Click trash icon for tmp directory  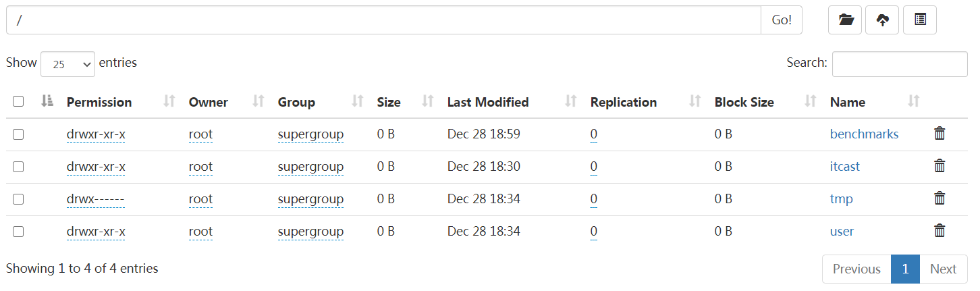coord(939,199)
